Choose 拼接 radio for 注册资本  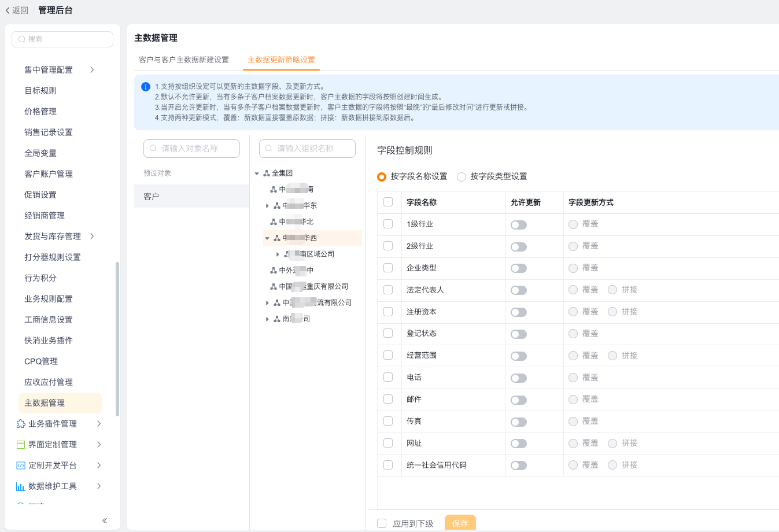click(x=612, y=312)
